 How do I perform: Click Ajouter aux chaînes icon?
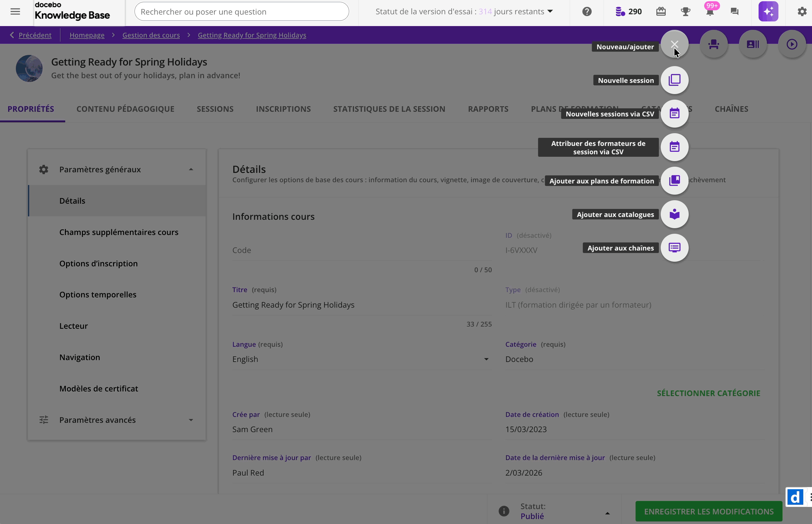pyautogui.click(x=674, y=248)
